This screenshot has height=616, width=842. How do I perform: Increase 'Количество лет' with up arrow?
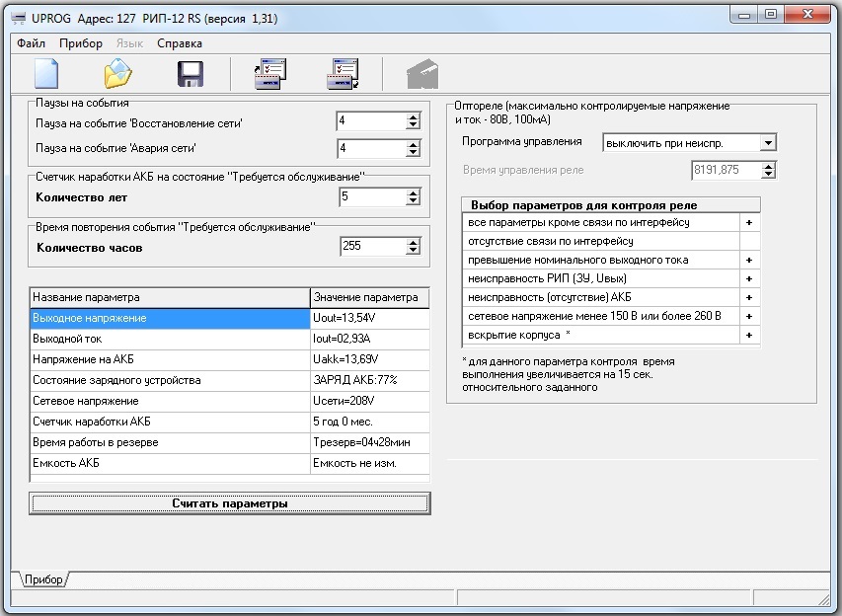[414, 192]
